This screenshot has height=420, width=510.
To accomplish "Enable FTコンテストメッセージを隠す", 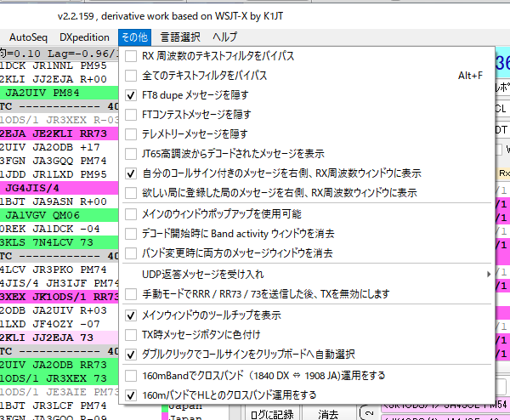I will 307,115.
